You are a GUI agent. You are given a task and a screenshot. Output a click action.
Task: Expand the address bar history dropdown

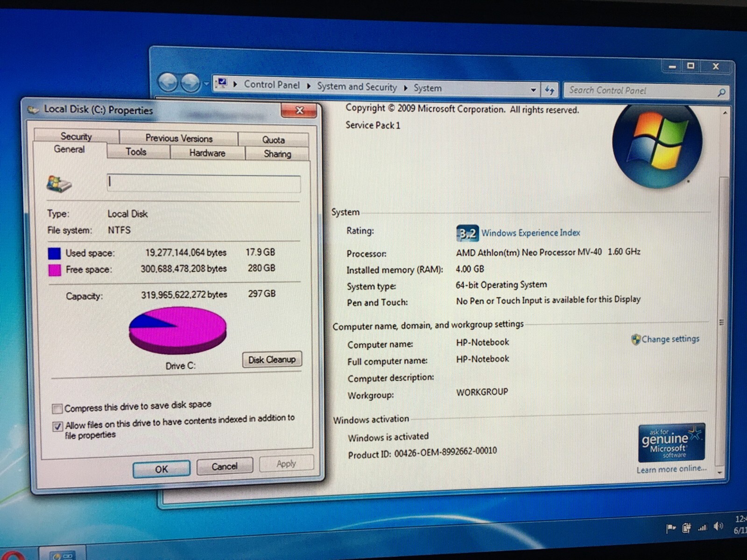[x=533, y=90]
